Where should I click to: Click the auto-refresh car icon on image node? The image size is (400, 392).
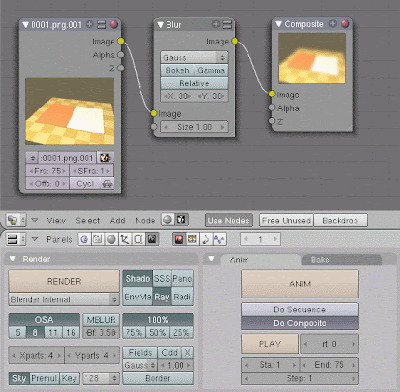107,184
